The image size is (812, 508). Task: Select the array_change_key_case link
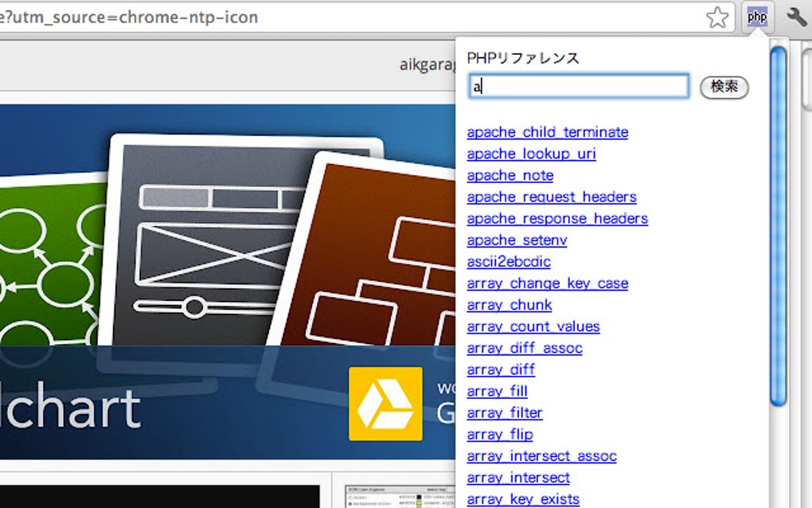tap(547, 283)
